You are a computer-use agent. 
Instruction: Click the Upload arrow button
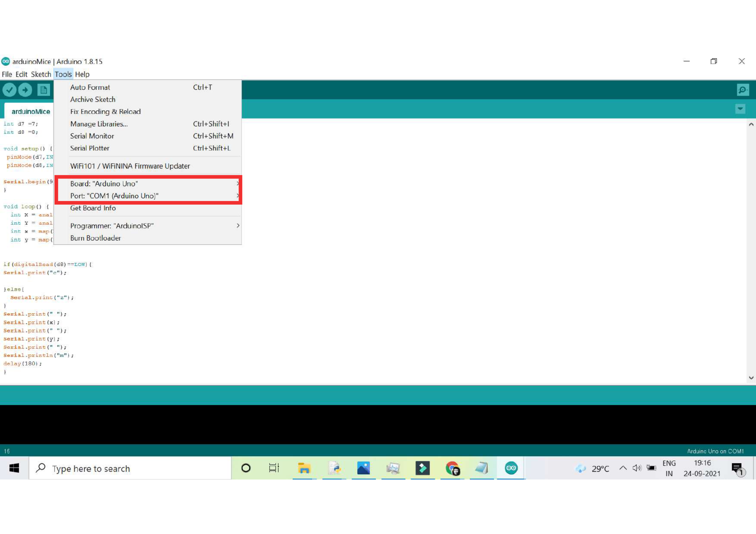tap(25, 90)
